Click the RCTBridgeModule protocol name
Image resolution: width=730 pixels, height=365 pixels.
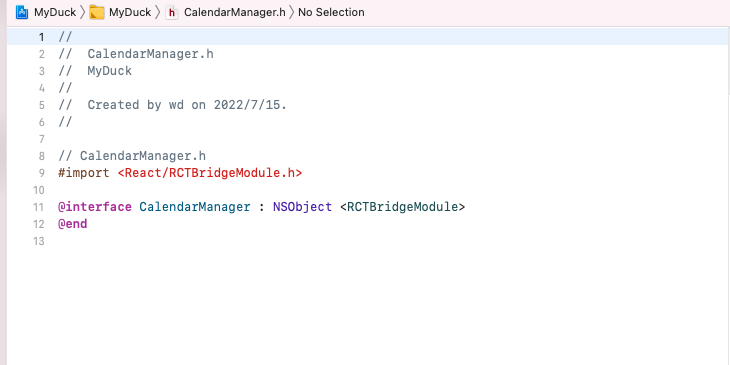pyautogui.click(x=402, y=207)
